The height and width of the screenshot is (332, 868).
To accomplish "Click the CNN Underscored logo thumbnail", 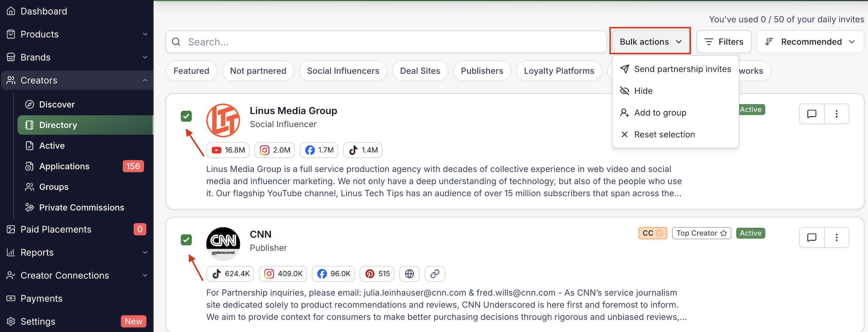I will pyautogui.click(x=223, y=244).
